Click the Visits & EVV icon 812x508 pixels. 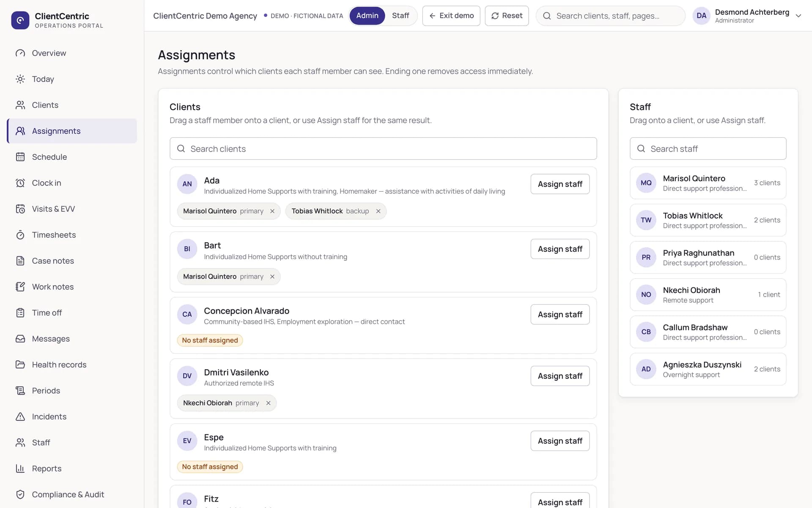click(x=20, y=209)
